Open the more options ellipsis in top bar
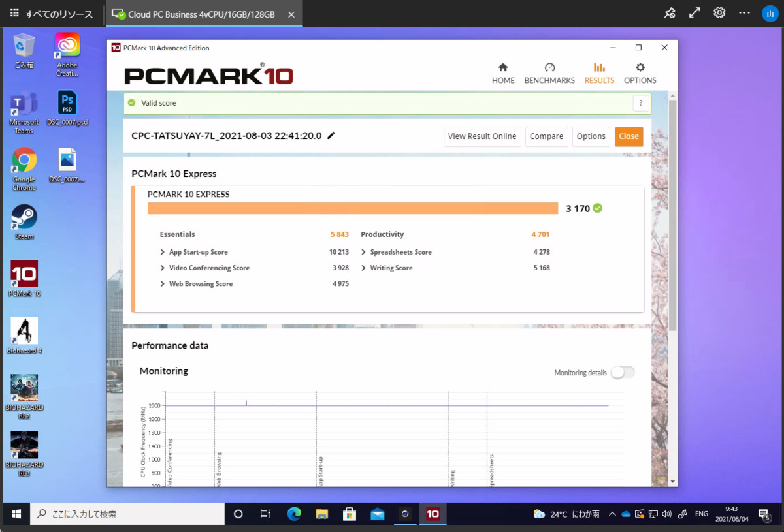 pos(744,13)
